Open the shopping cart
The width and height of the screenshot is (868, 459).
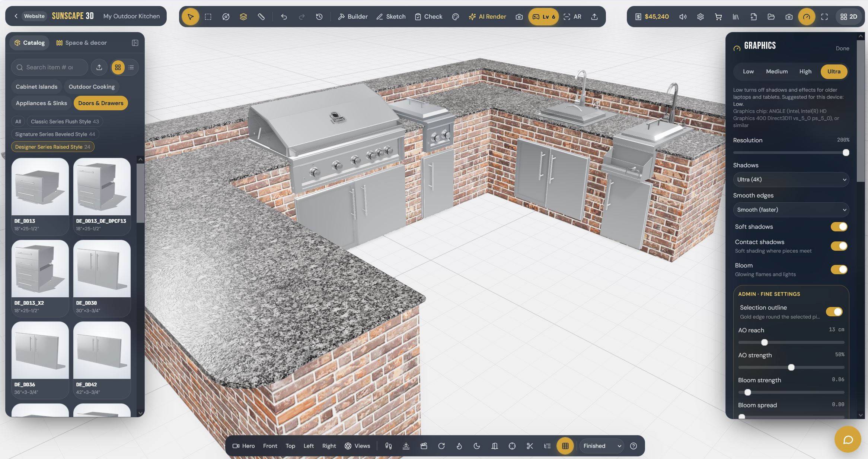click(x=718, y=17)
